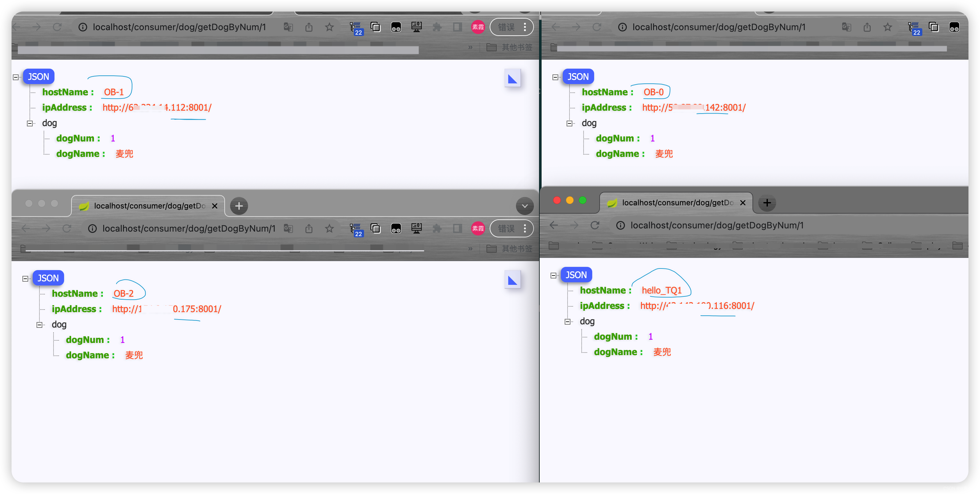
Task: Open extensions puzzle icon in OB-1 window
Action: pyautogui.click(x=437, y=27)
